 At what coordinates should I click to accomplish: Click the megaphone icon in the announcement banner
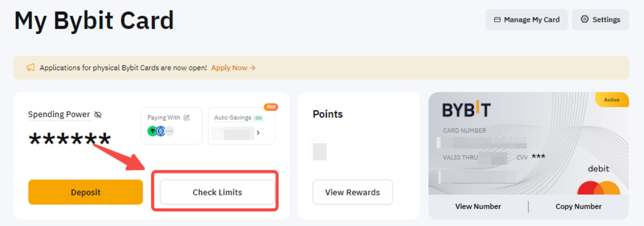(x=30, y=68)
